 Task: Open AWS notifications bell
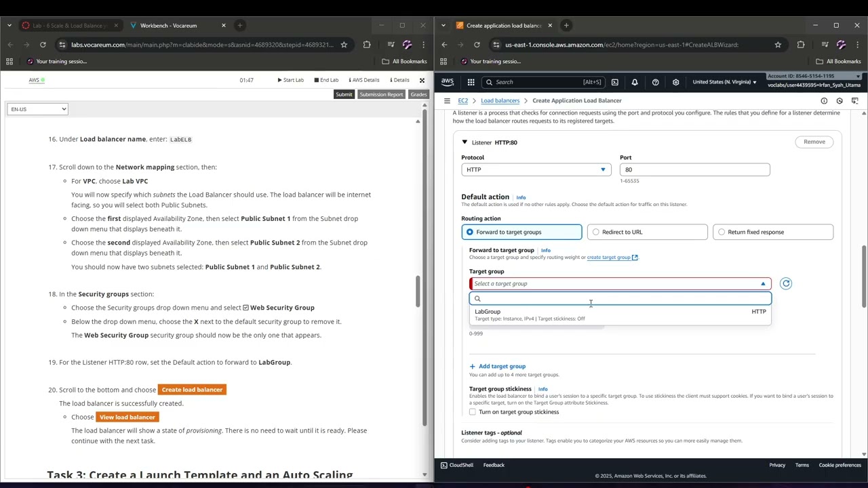tap(635, 82)
